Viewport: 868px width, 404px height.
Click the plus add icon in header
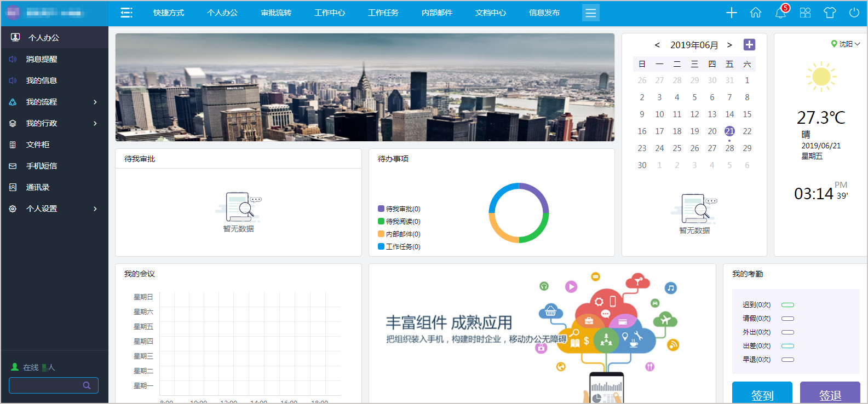pos(732,13)
